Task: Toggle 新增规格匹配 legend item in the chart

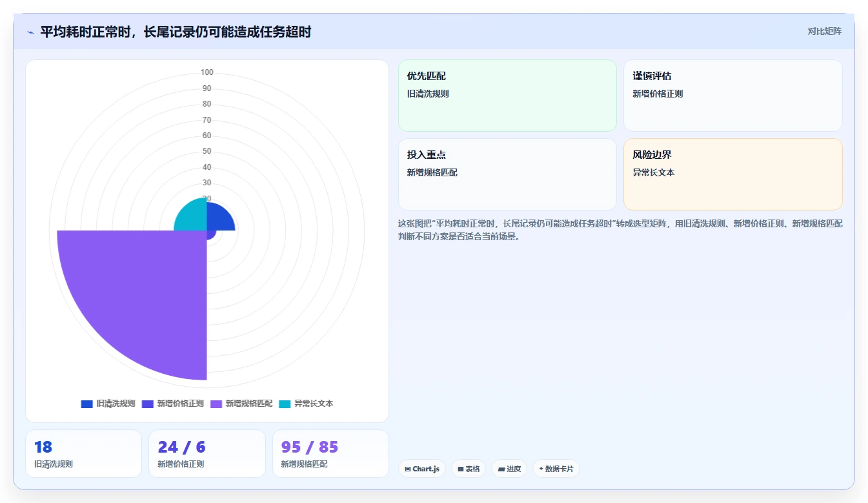Action: 241,404
